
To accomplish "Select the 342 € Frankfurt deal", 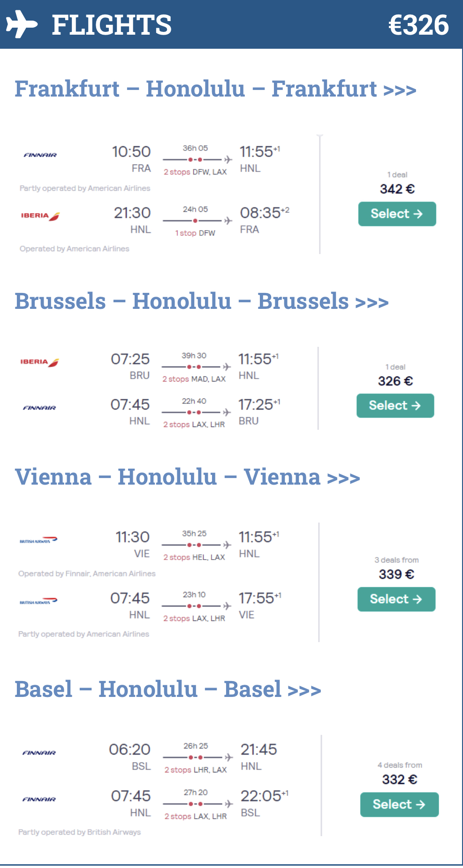I will (x=397, y=214).
